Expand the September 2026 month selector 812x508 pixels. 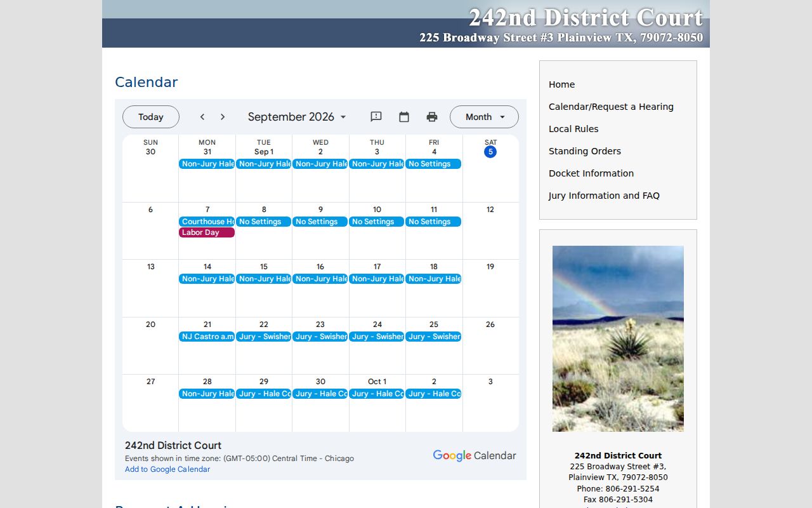click(x=297, y=117)
